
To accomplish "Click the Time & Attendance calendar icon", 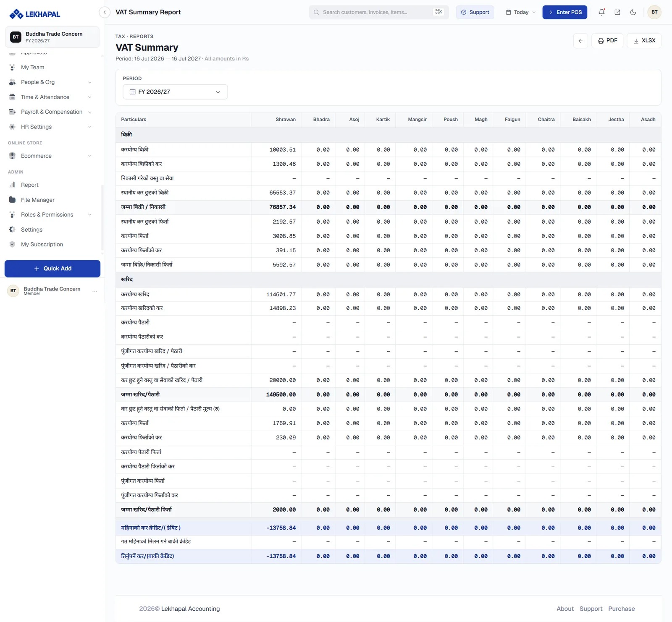I will [12, 97].
